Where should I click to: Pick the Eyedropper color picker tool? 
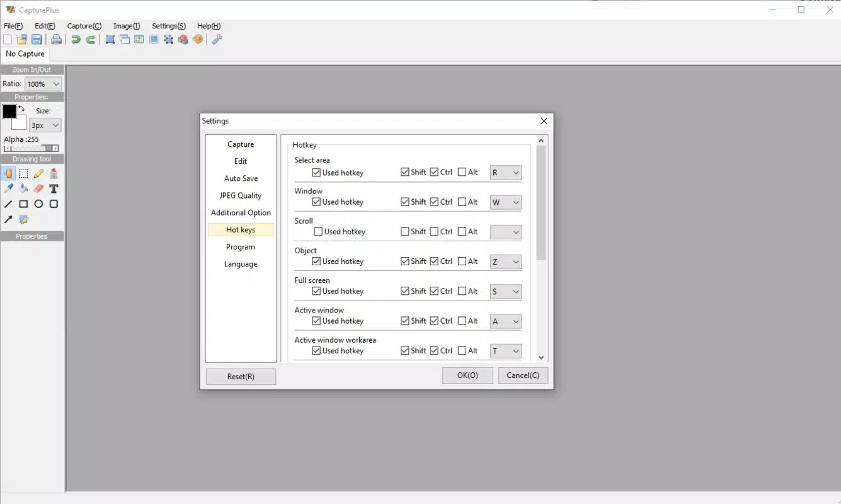pyautogui.click(x=8, y=188)
